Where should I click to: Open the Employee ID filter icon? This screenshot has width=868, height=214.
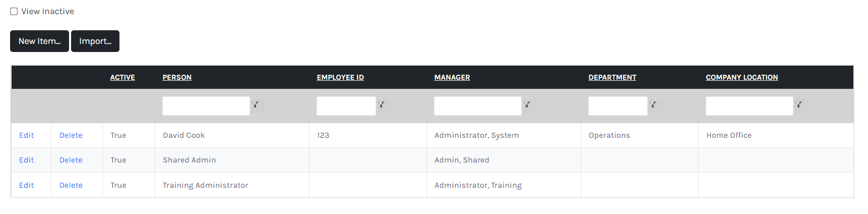pos(382,105)
